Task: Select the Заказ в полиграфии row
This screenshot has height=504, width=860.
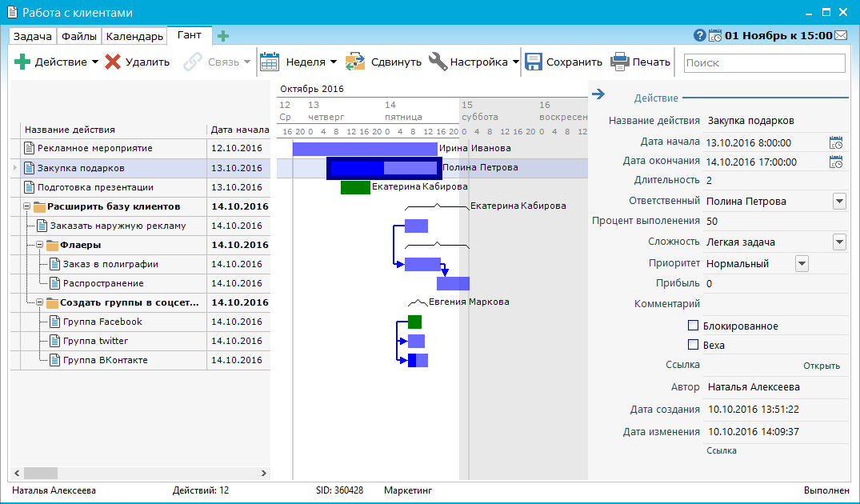Action: click(x=141, y=264)
